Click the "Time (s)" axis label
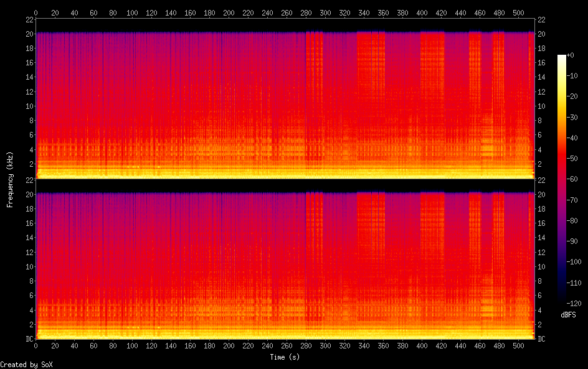 coord(284,357)
